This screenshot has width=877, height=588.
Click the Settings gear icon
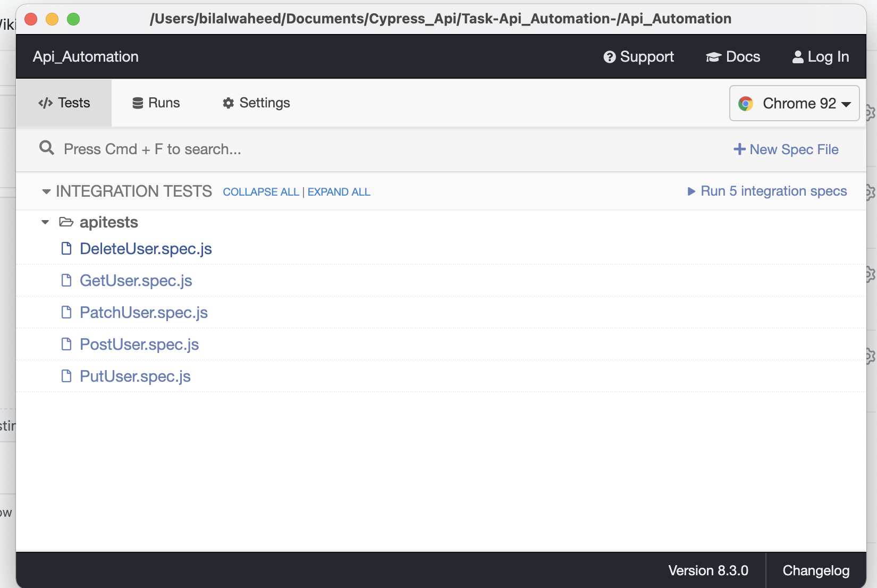[229, 103]
